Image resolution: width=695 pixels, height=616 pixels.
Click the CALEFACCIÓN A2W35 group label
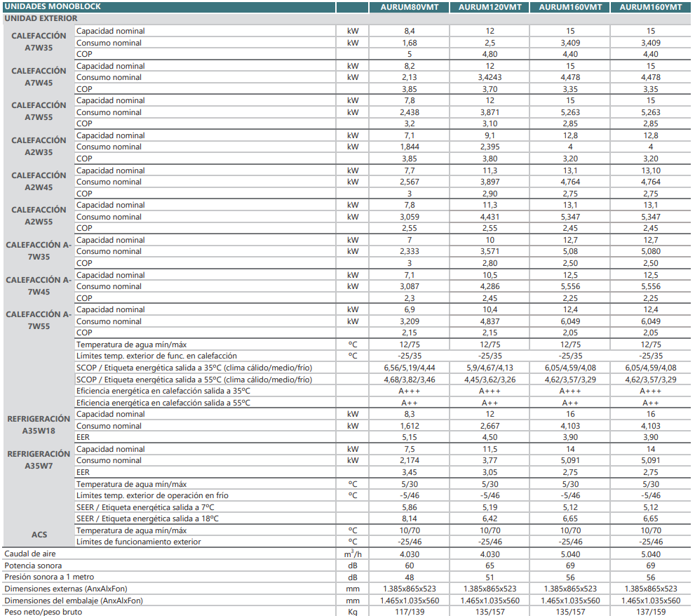(39, 147)
